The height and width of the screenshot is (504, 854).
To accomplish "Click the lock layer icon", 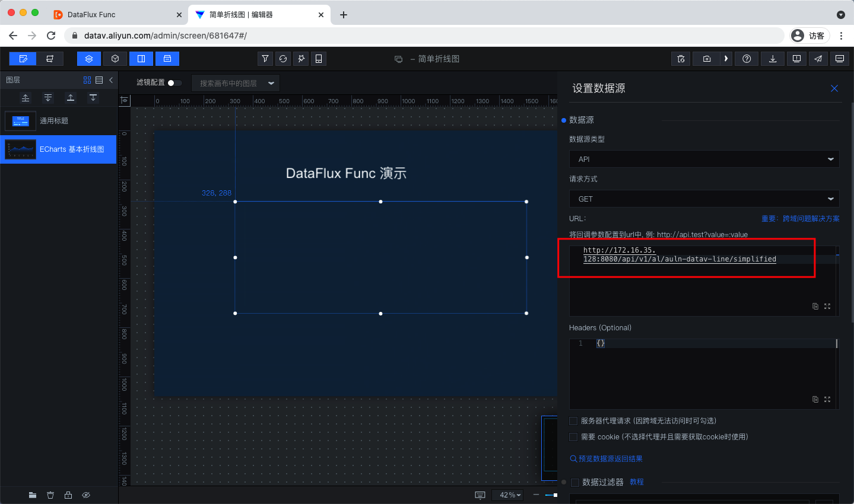I will point(68,495).
